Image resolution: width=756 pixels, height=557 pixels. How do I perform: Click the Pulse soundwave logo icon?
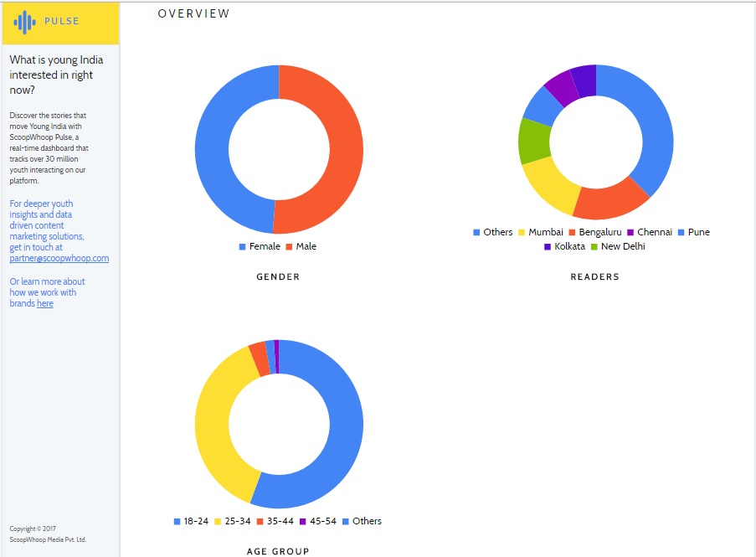tap(25, 22)
